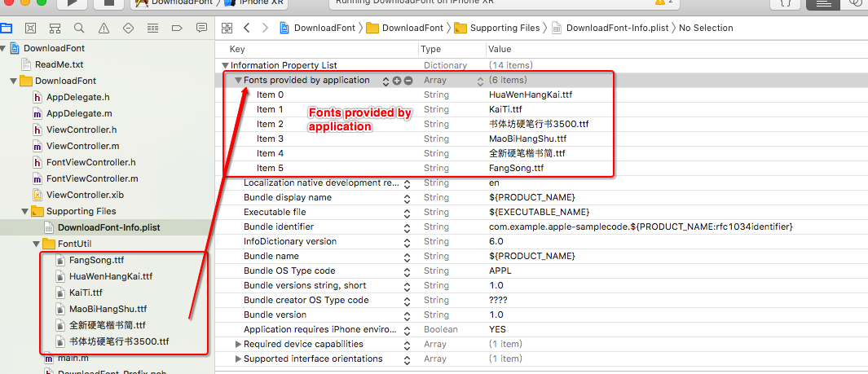
Task: Click the Value column header
Action: pos(500,49)
